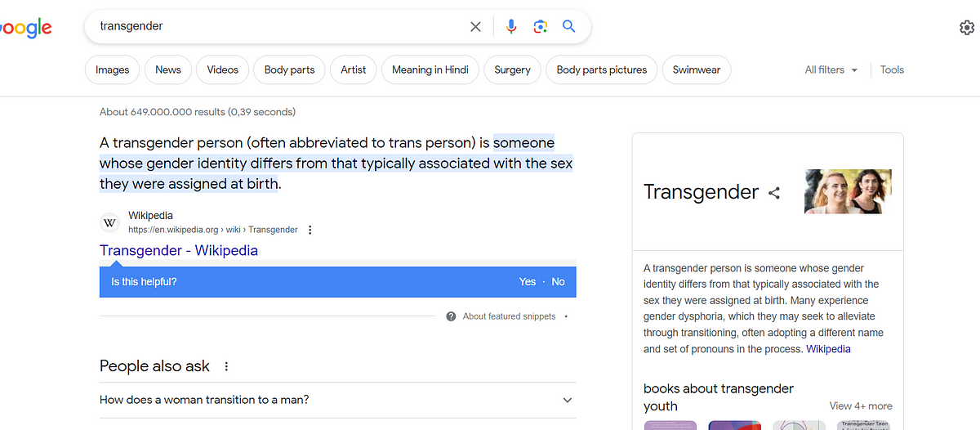Clear the search box with X icon

(475, 27)
